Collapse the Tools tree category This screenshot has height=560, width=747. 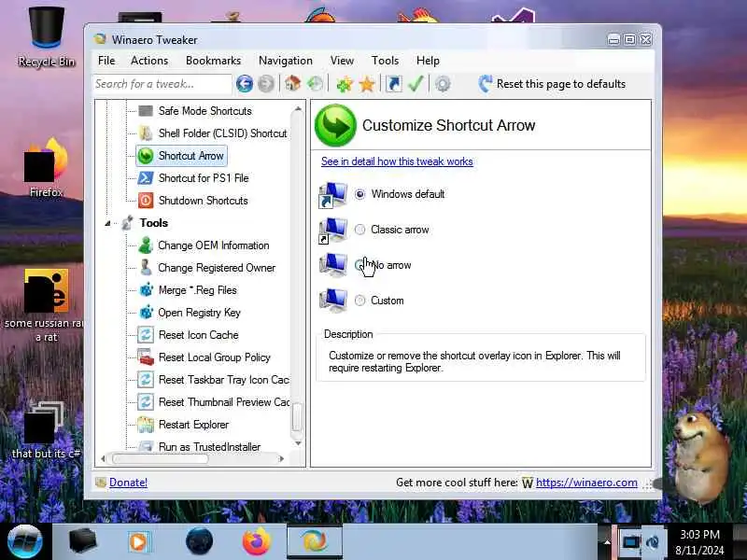click(107, 223)
